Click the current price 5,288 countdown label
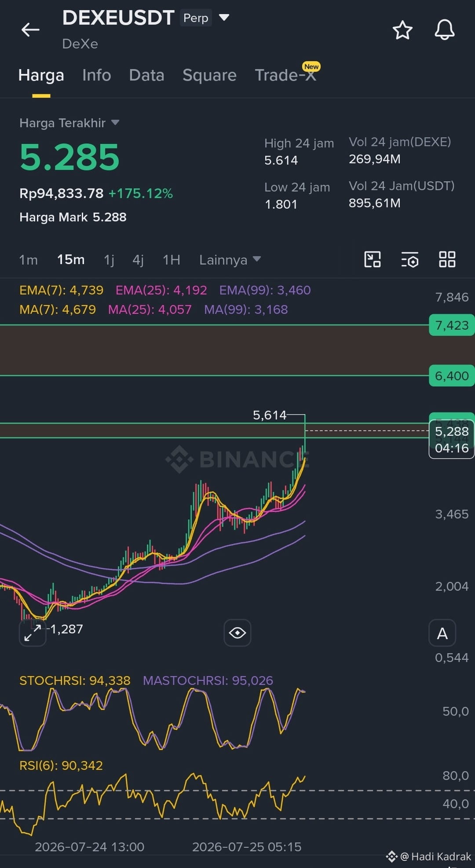475x868 pixels. (x=452, y=440)
